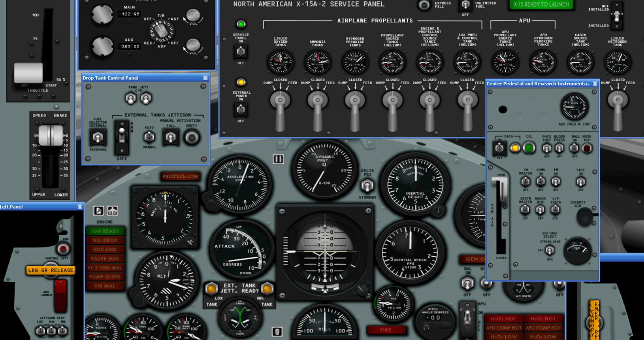Toggle the Phys Inst switch
Image resolution: width=644 pixels, height=340 pixels.
click(x=546, y=149)
